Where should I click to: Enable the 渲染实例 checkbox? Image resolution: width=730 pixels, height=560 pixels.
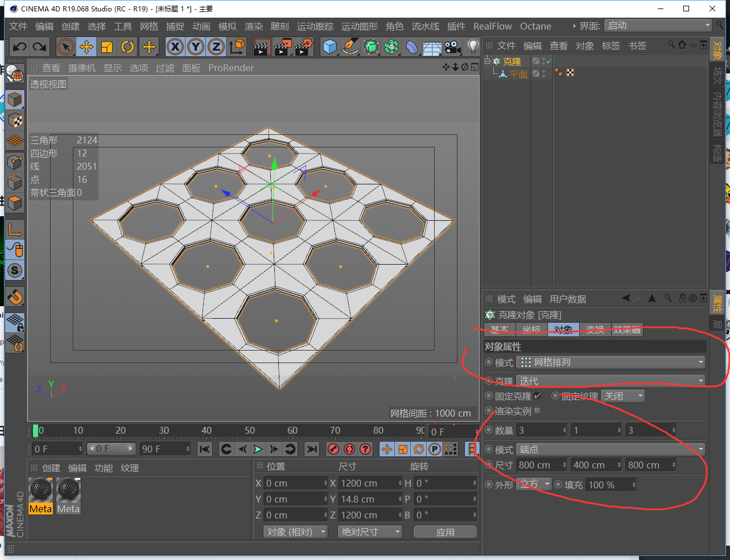[538, 411]
